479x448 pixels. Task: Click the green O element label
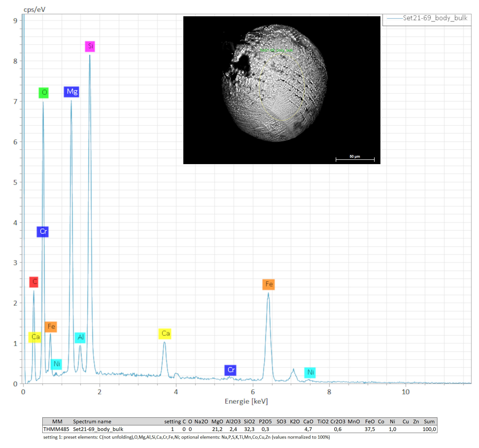[44, 93]
